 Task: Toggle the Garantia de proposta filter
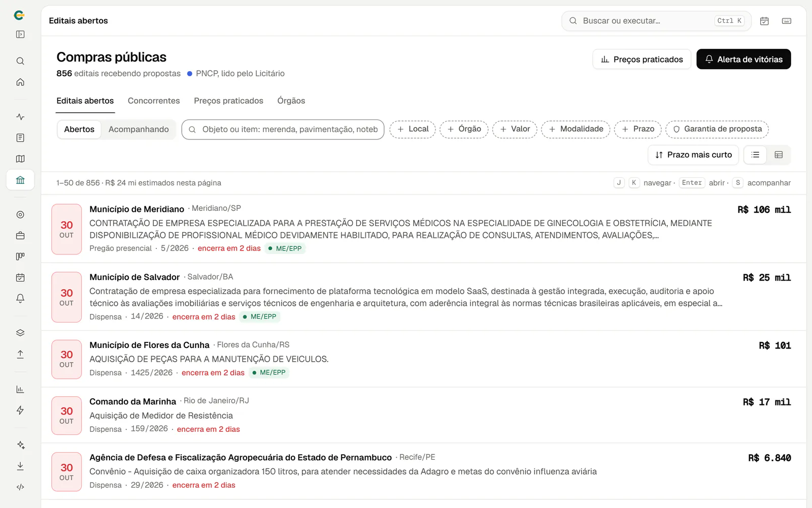[717, 130]
